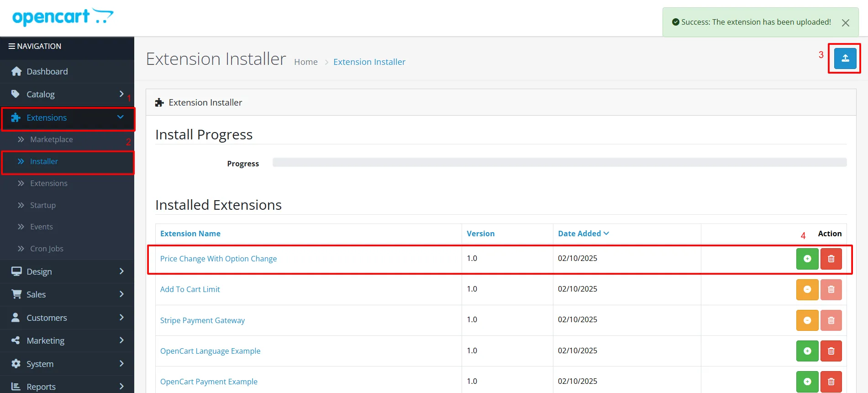The height and width of the screenshot is (393, 868).
Task: Uninstall the Stripe Payment Gateway extension
Action: click(807, 320)
